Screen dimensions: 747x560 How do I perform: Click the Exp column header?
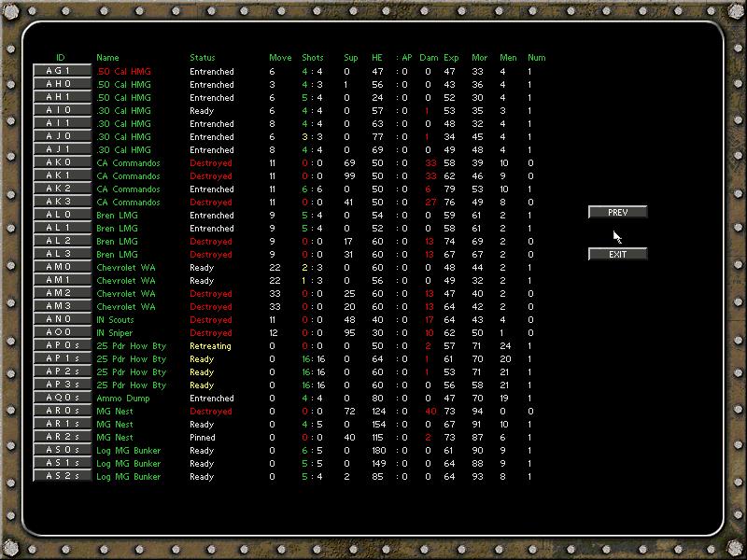point(451,58)
